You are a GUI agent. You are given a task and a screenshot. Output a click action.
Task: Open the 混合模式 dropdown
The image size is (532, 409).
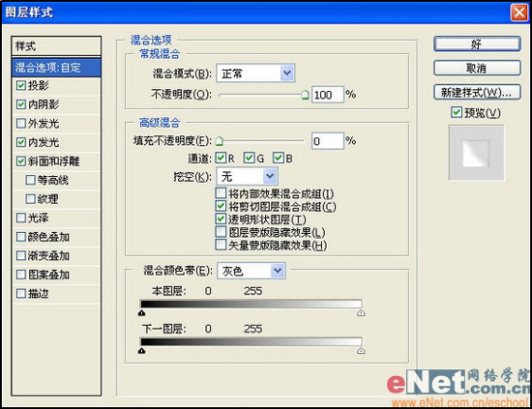pyautogui.click(x=255, y=73)
